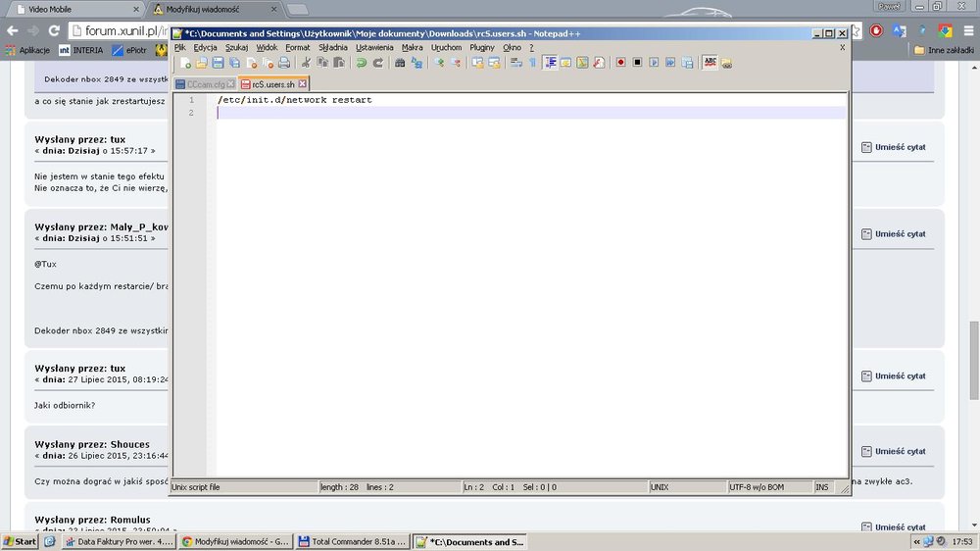Close the rcS.users.sh tab with its X
This screenshot has height=551, width=980.
coord(303,84)
